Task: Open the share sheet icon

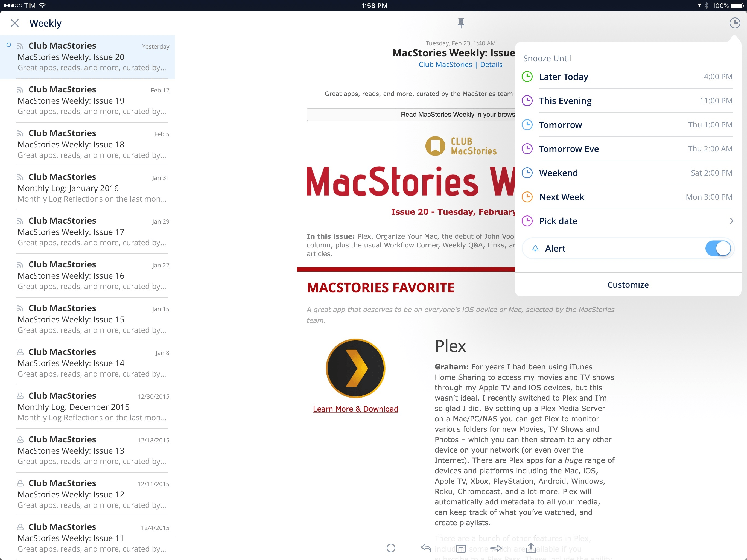Action: (531, 547)
